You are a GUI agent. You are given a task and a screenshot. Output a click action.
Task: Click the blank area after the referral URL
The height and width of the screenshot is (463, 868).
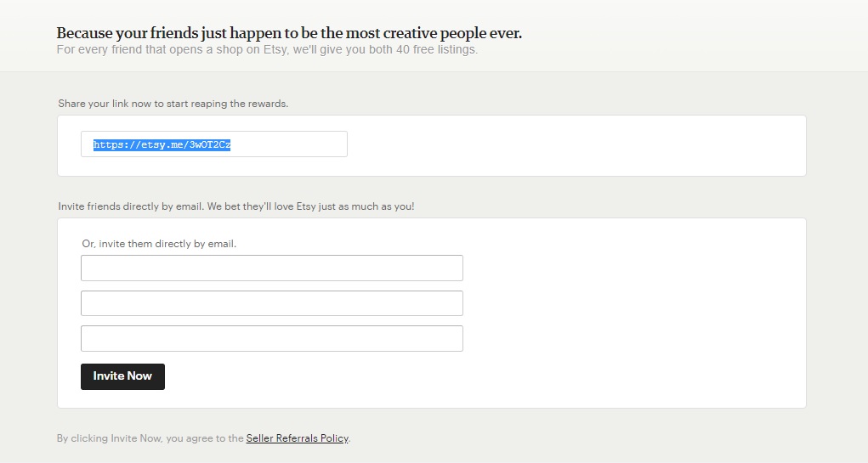coord(288,144)
